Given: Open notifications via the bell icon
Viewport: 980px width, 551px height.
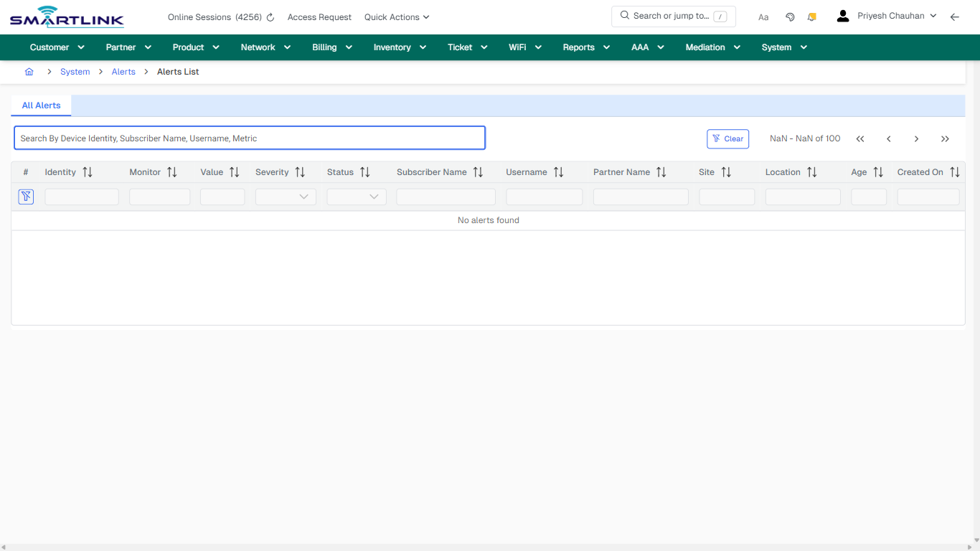Looking at the screenshot, I should pos(811,17).
